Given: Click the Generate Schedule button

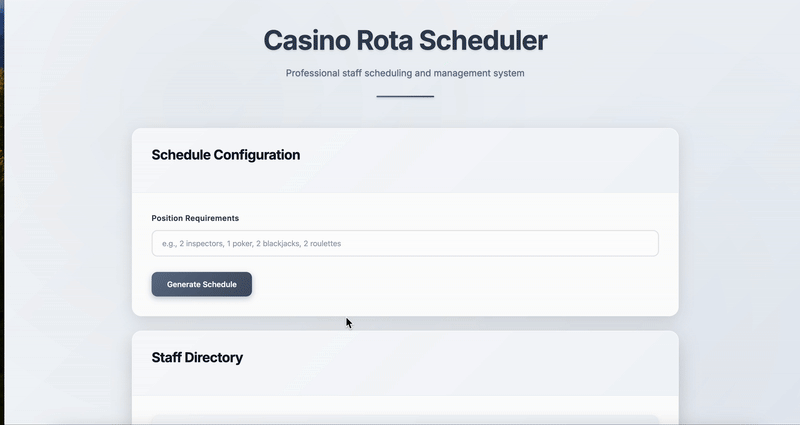Looking at the screenshot, I should [202, 284].
